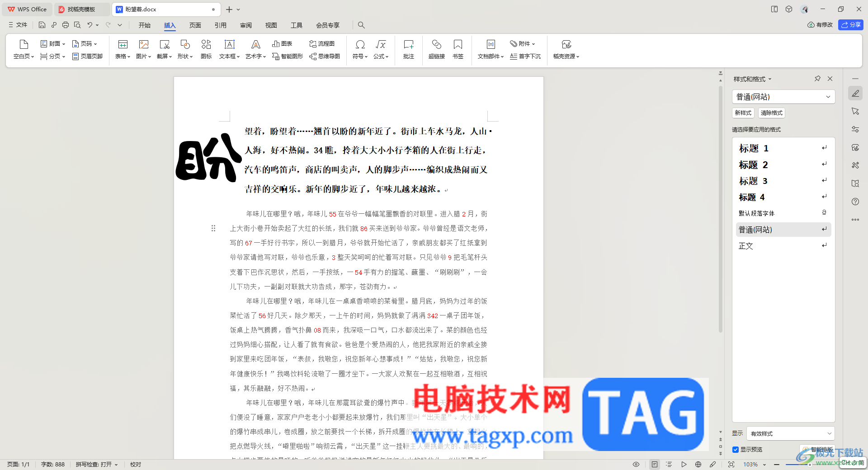Insert a blank page with 空白页 icon
This screenshot has width=868, height=470.
click(x=24, y=49)
